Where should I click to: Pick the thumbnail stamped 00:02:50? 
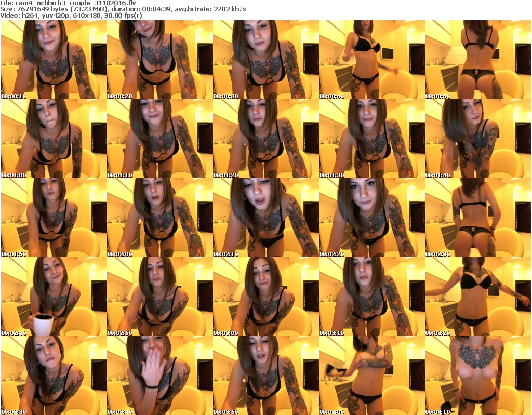[160, 297]
